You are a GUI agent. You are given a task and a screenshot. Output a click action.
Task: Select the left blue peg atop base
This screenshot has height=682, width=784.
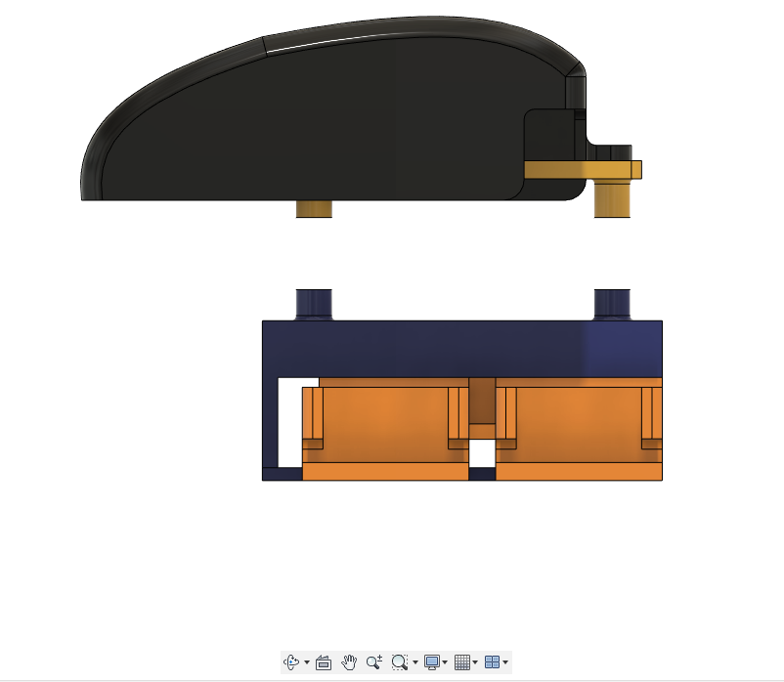[314, 304]
